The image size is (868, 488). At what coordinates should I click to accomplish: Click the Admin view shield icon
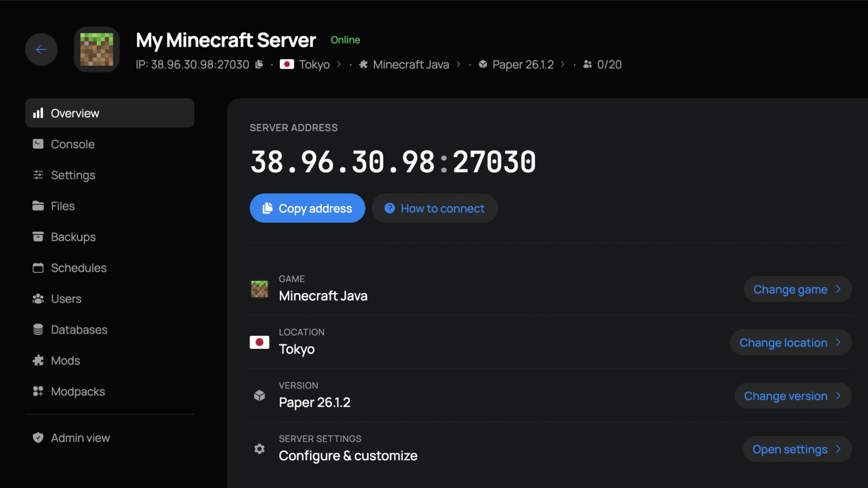[38, 438]
